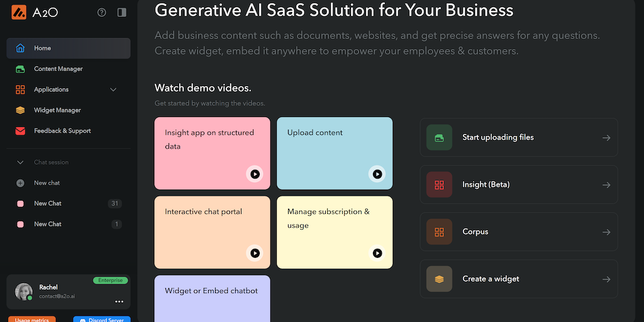Open the Widget or Embed chatbot video card
The image size is (644, 322).
point(212,298)
